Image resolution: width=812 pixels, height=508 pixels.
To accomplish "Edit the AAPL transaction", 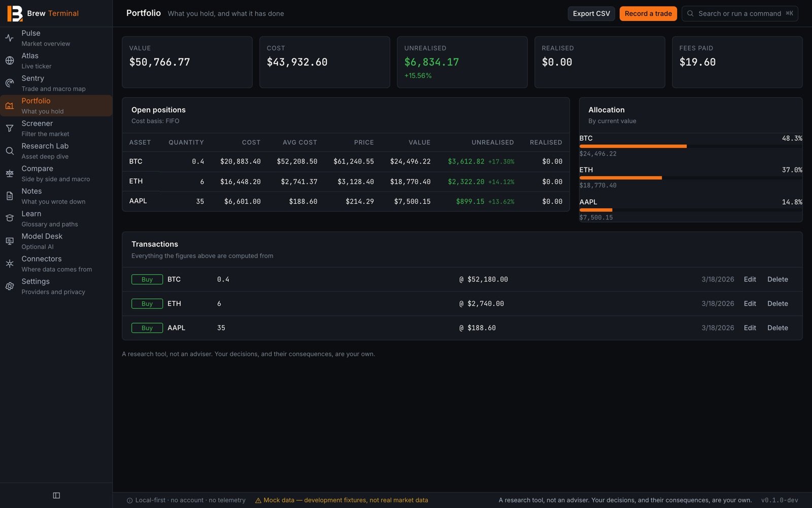I will click(x=750, y=328).
